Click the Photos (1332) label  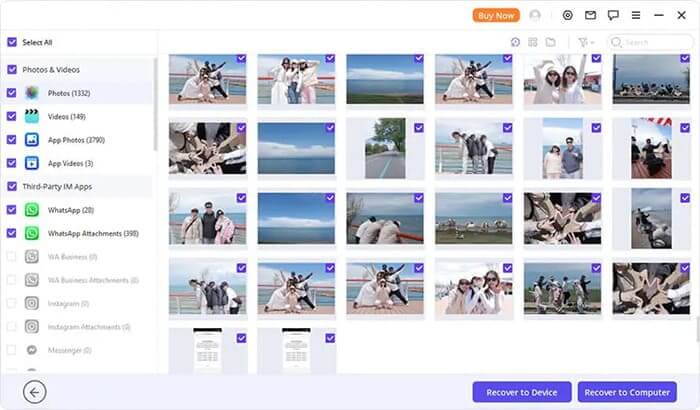pyautogui.click(x=69, y=93)
